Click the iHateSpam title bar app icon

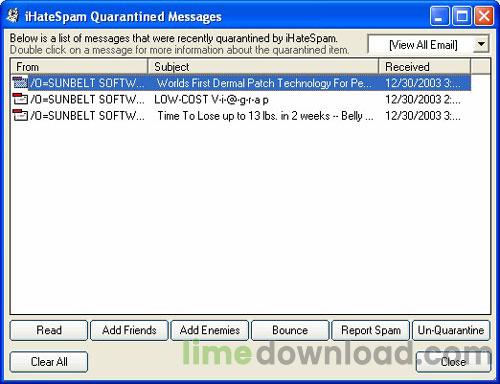(x=12, y=16)
